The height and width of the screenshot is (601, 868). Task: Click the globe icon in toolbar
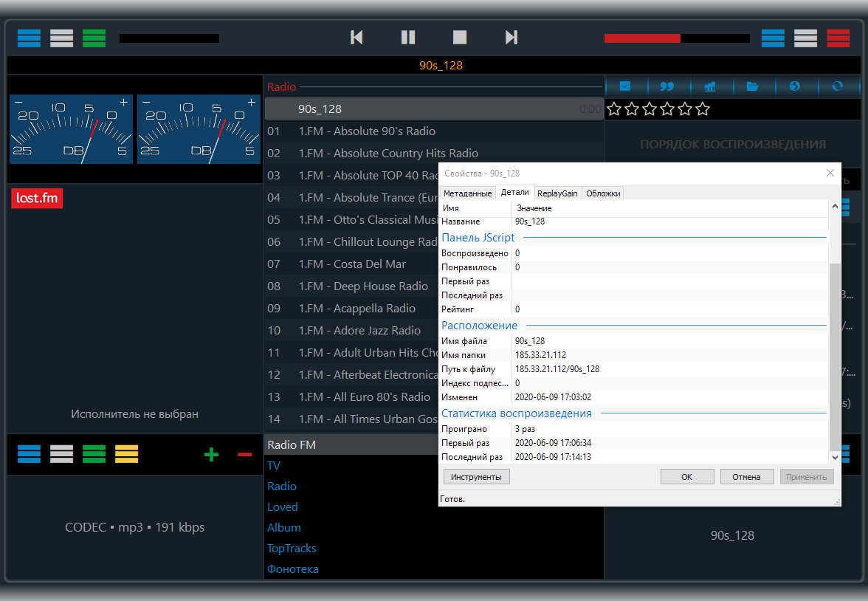tap(795, 86)
